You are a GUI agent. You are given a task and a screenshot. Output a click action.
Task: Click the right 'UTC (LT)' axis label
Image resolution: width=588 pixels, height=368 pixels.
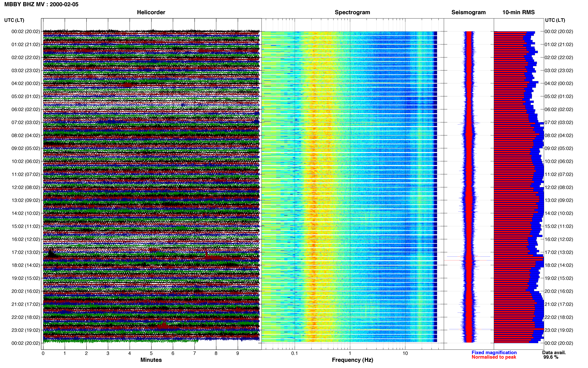555,20
